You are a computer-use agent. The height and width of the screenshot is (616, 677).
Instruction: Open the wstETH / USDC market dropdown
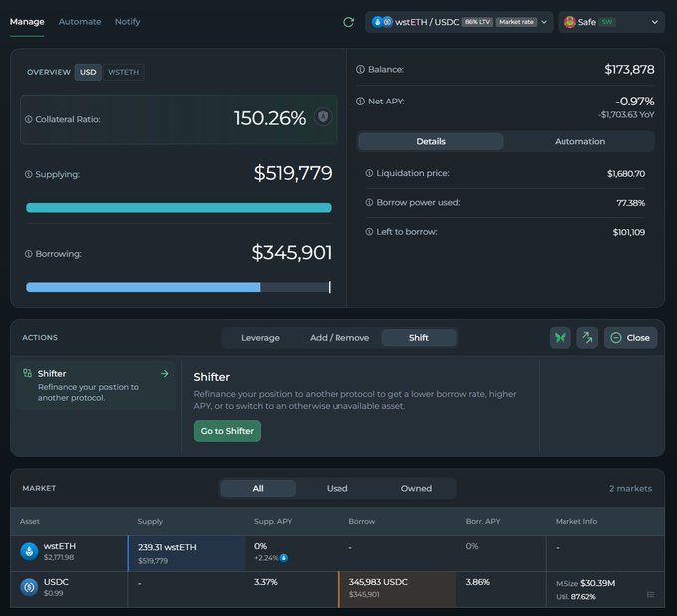pyautogui.click(x=459, y=22)
